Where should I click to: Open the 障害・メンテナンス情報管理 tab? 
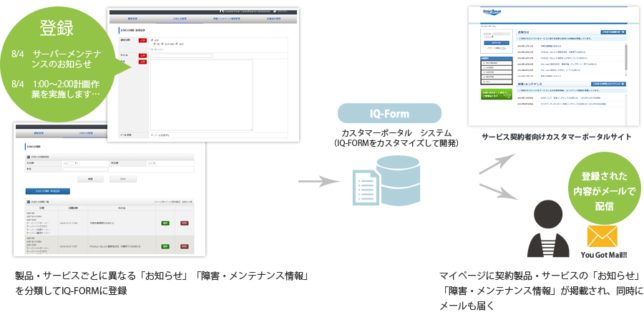(x=228, y=19)
